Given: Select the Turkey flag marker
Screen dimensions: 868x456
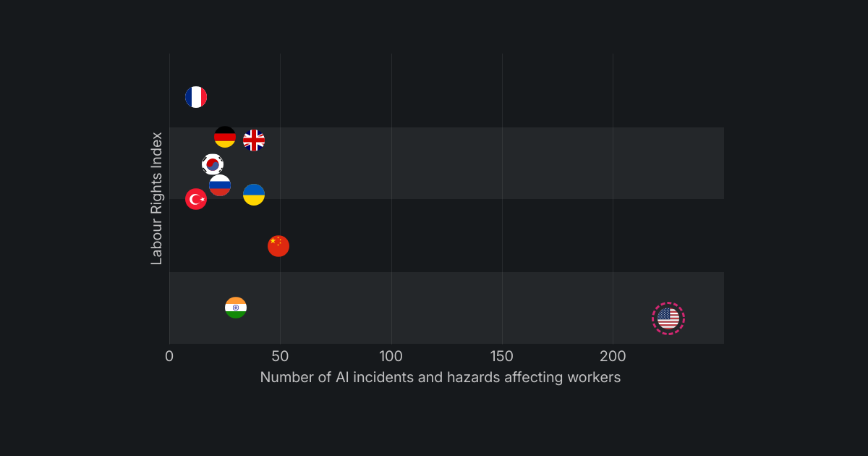Looking at the screenshot, I should tap(196, 199).
